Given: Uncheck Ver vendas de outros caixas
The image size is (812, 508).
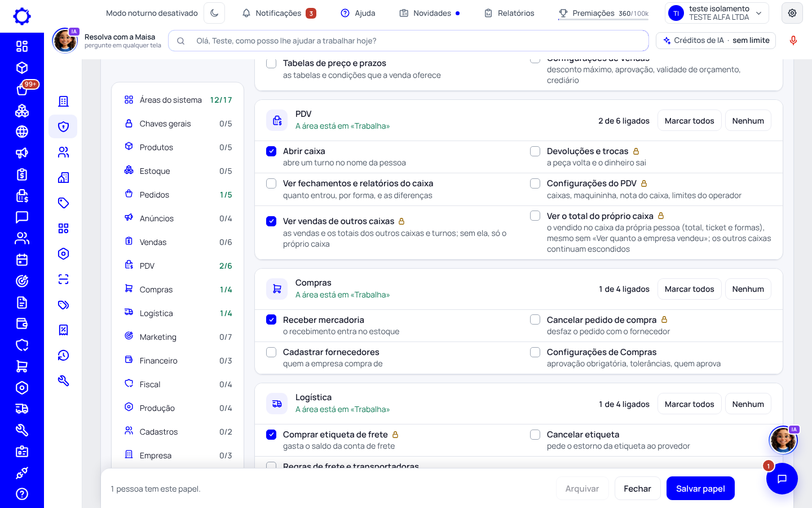Looking at the screenshot, I should click(271, 221).
